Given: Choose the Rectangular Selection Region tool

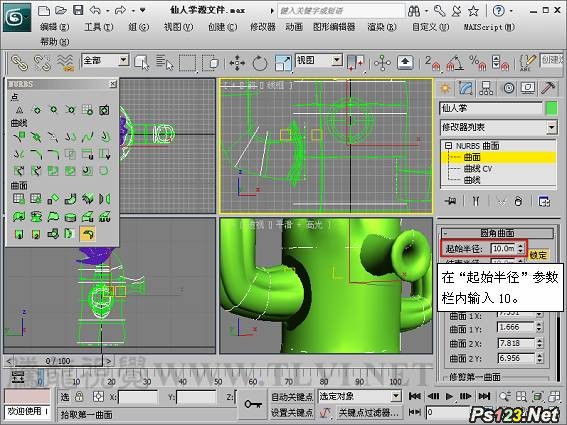Looking at the screenshot, I should coord(187,63).
